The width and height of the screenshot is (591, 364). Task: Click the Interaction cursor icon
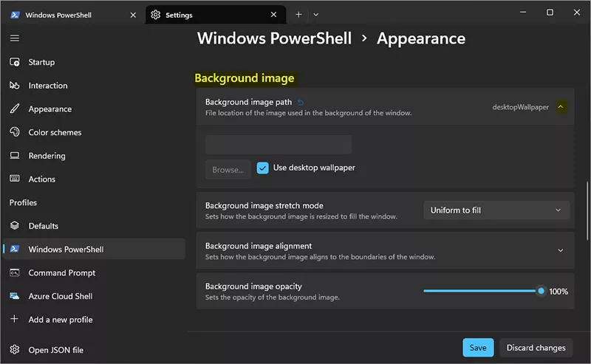tap(14, 86)
